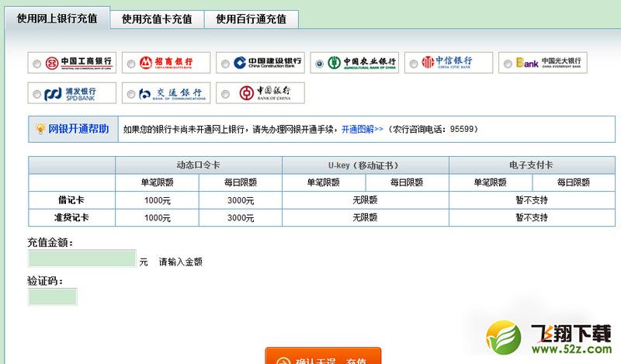The height and width of the screenshot is (364, 621).
Task: Click the 农行咨询电话：95599 text
Action: coord(433,129)
